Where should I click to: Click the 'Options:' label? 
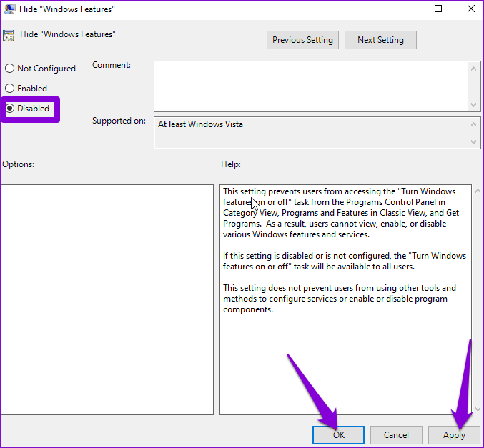(x=18, y=164)
